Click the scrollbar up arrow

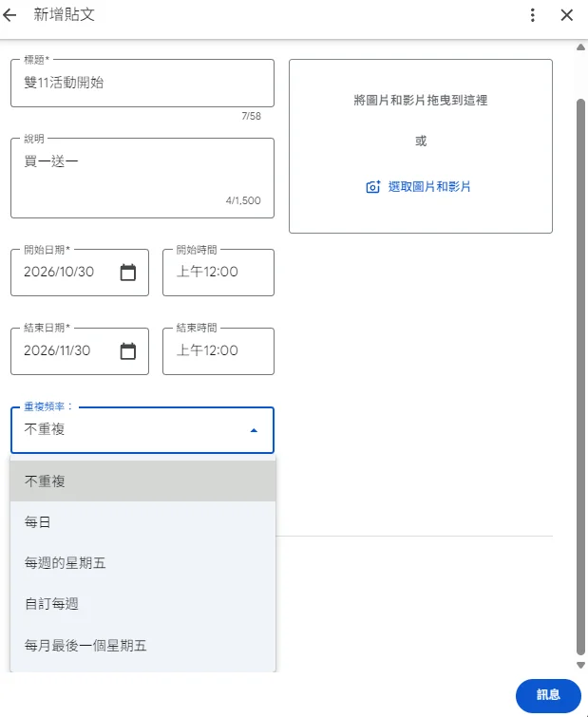[x=580, y=47]
